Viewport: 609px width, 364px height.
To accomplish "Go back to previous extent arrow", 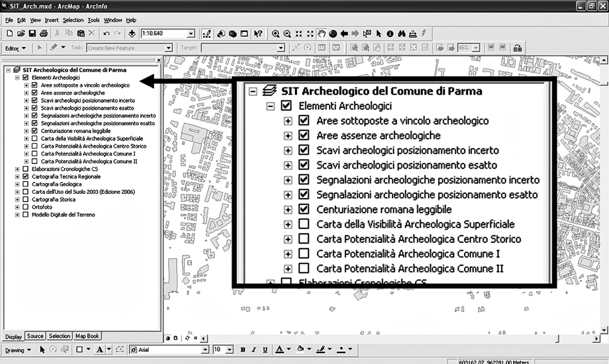I will 344,33.
